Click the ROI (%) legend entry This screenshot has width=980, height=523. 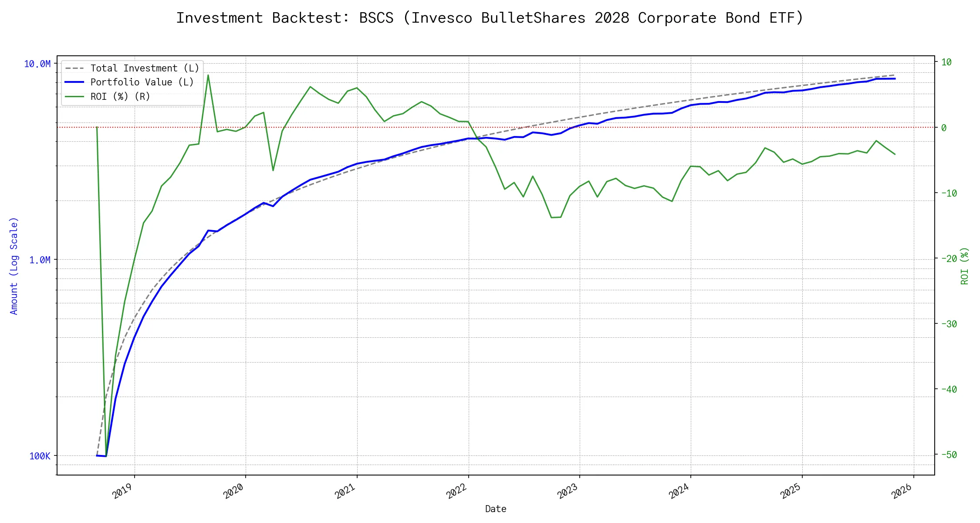coord(120,97)
